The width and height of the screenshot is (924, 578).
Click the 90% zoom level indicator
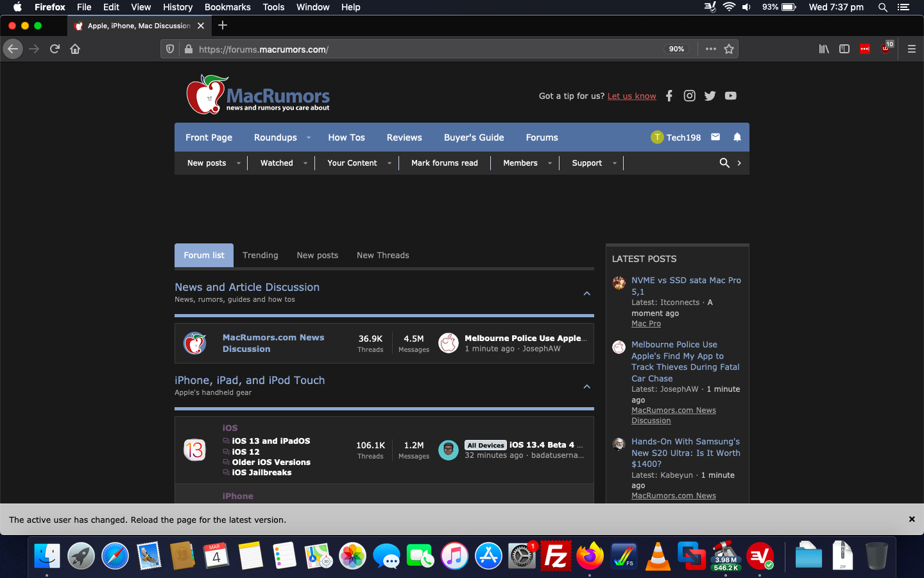click(676, 49)
